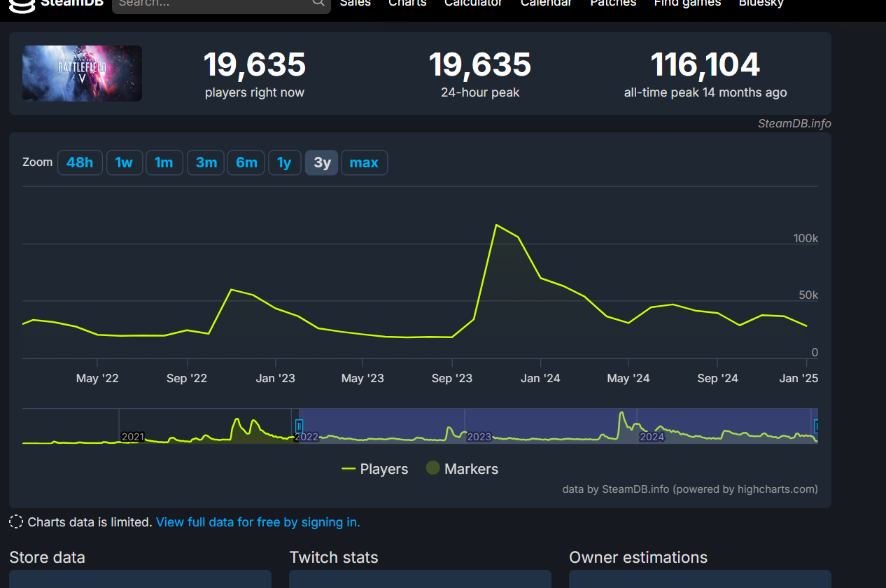This screenshot has height=588, width=886.
Task: Click the Store data heading
Action: pos(47,557)
